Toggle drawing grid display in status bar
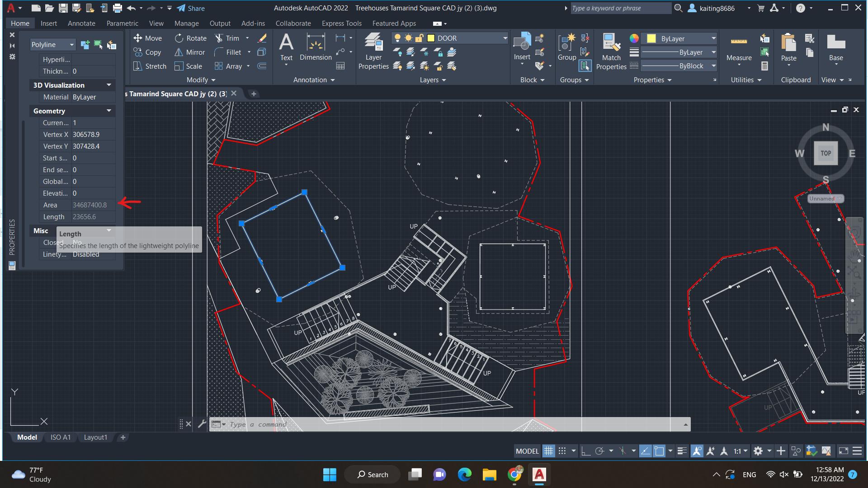 [548, 451]
